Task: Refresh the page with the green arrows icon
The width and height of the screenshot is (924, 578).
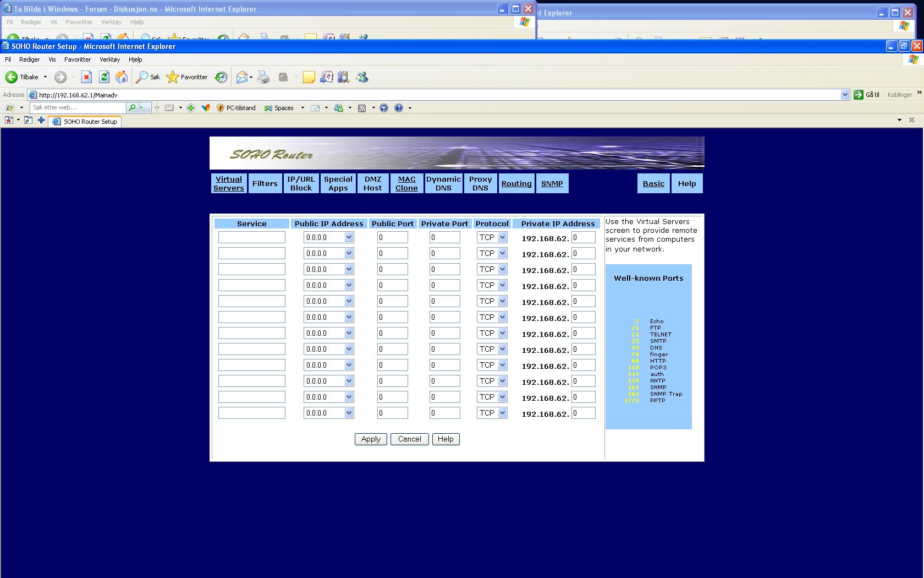Action: [104, 77]
